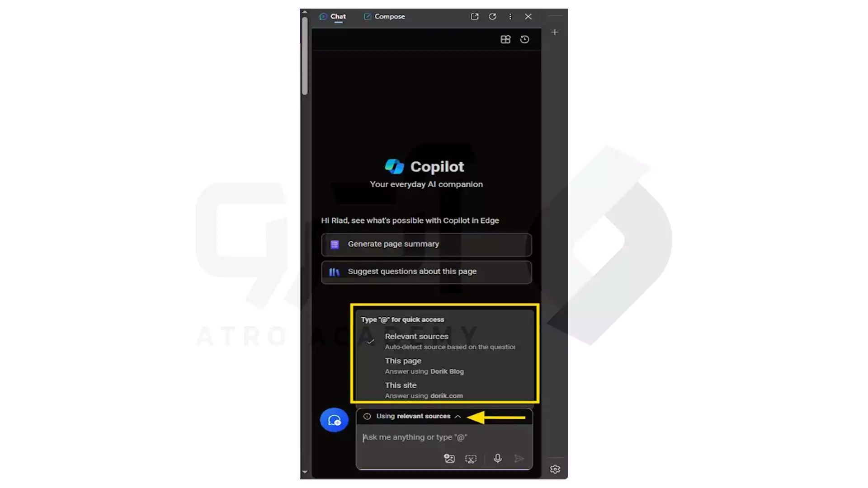Click the screenshot capture icon in chat

[471, 458]
